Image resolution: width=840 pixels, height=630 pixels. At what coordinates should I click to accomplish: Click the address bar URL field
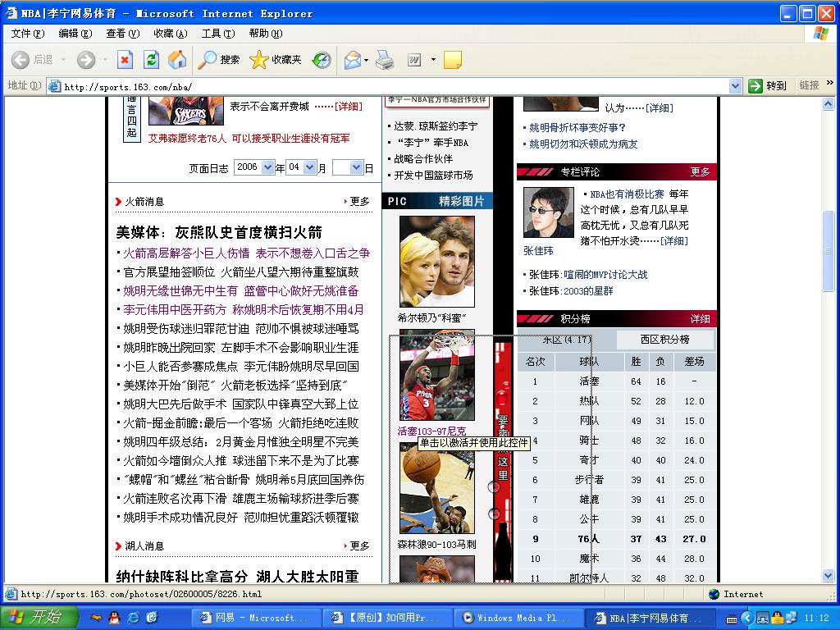tap(394, 86)
